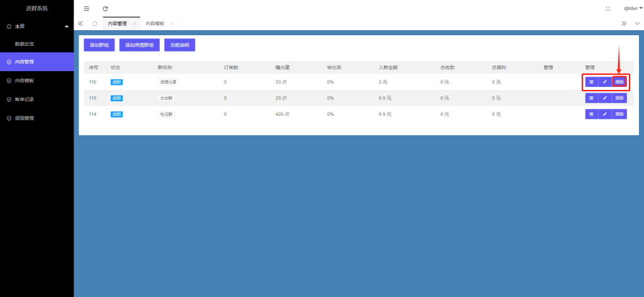Delete group 116 using trash icon
This screenshot has width=644, height=297.
coord(591,82)
